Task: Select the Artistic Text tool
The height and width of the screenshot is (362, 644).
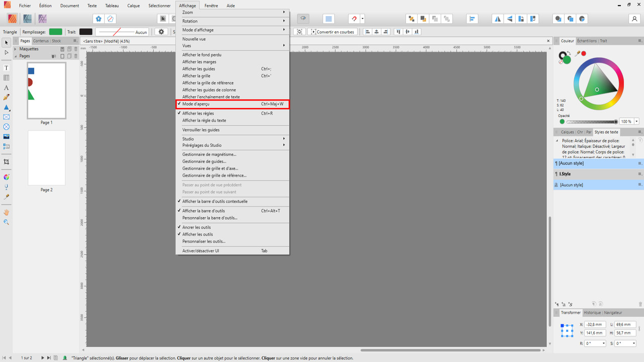Action: point(6,87)
